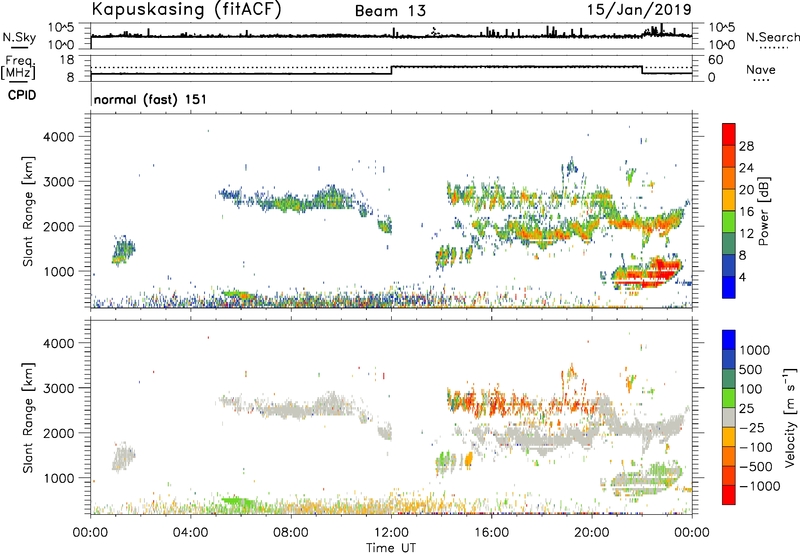Click the 20:00 time tick label

tap(592, 533)
